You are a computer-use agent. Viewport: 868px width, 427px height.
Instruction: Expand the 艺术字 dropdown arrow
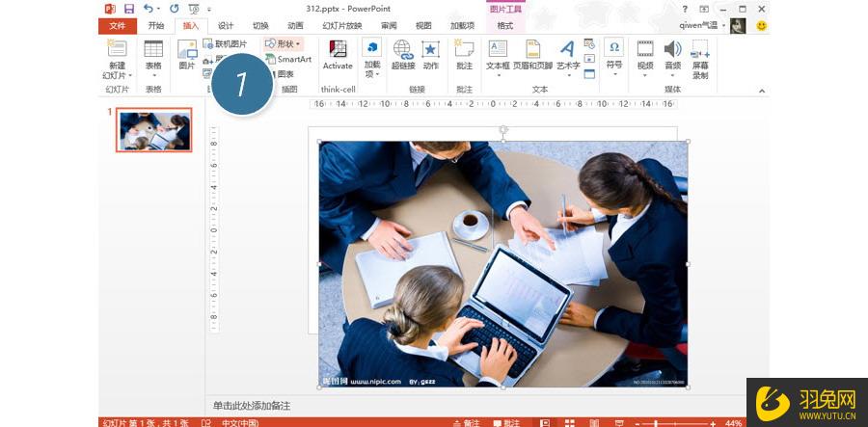tap(568, 75)
